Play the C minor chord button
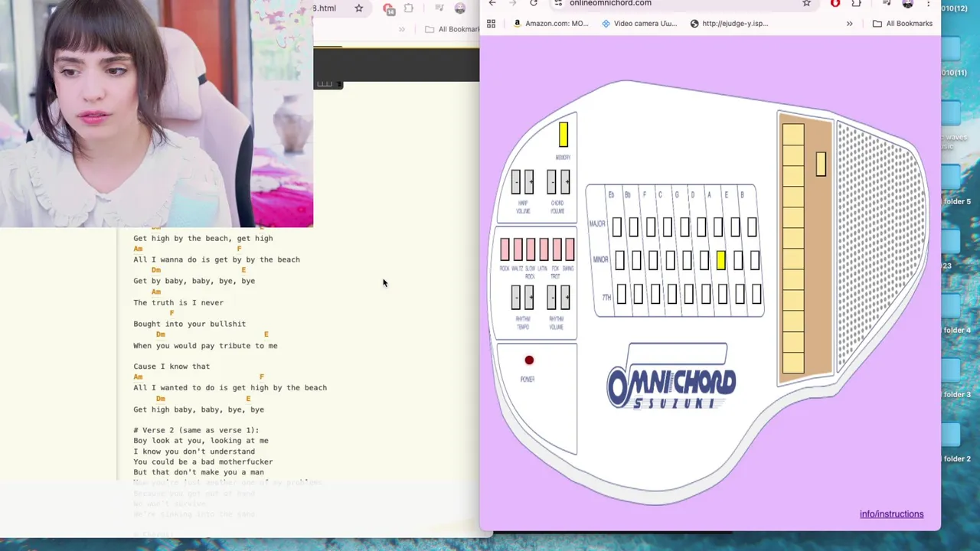 click(x=670, y=261)
